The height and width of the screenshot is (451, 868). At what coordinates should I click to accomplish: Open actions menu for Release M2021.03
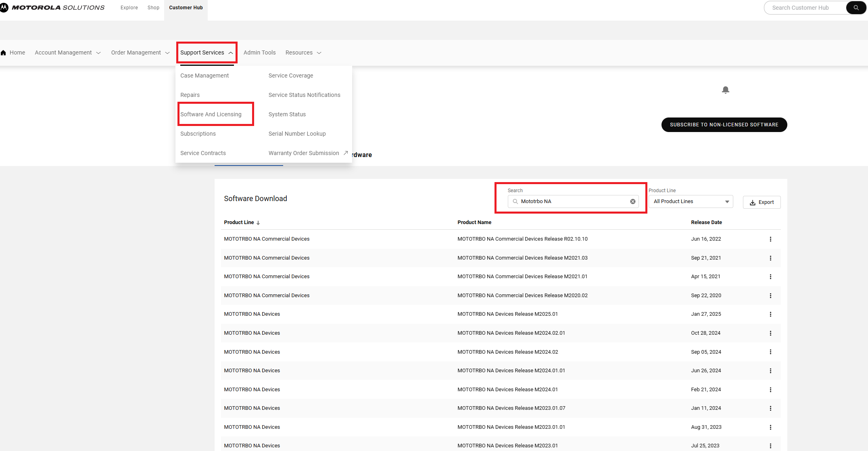[770, 258]
